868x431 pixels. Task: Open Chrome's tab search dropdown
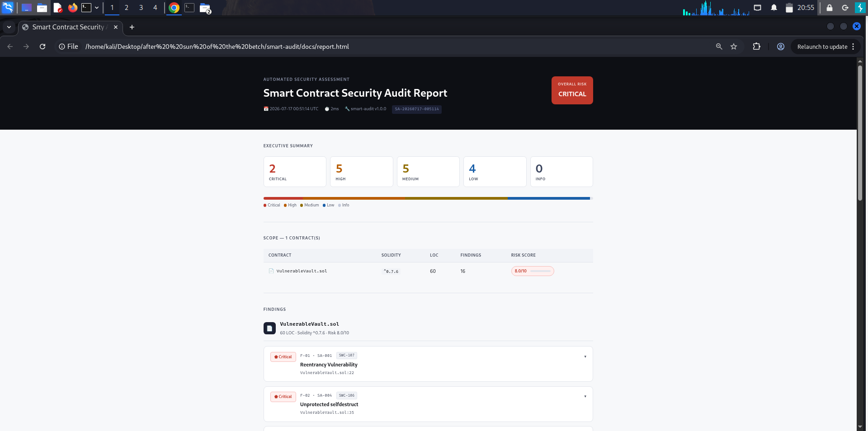coord(9,27)
